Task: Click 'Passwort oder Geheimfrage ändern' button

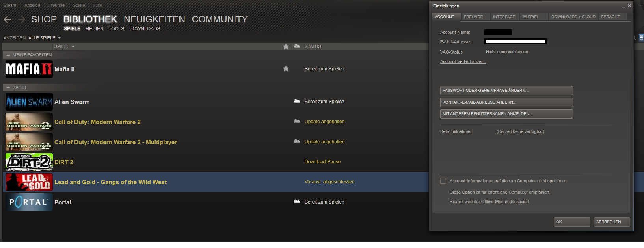Action: point(506,91)
